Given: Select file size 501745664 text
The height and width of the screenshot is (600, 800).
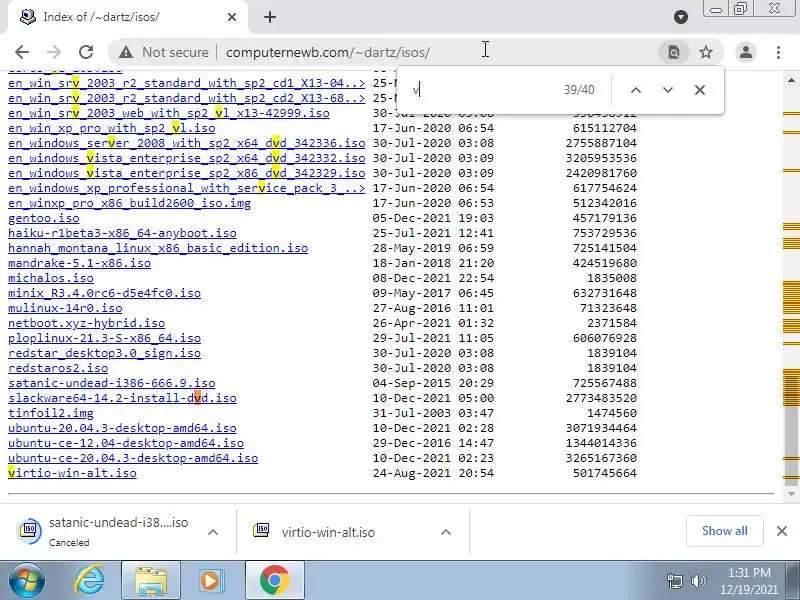Looking at the screenshot, I should [605, 473].
